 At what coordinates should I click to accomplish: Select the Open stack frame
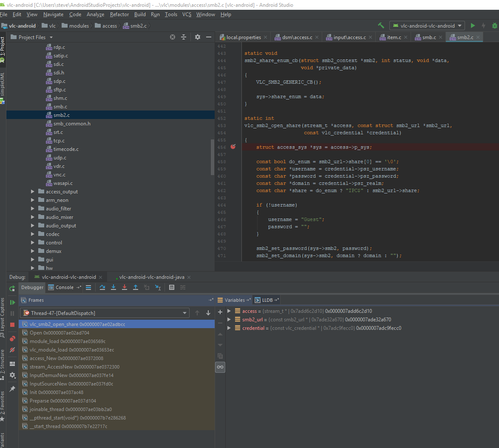pos(116,333)
